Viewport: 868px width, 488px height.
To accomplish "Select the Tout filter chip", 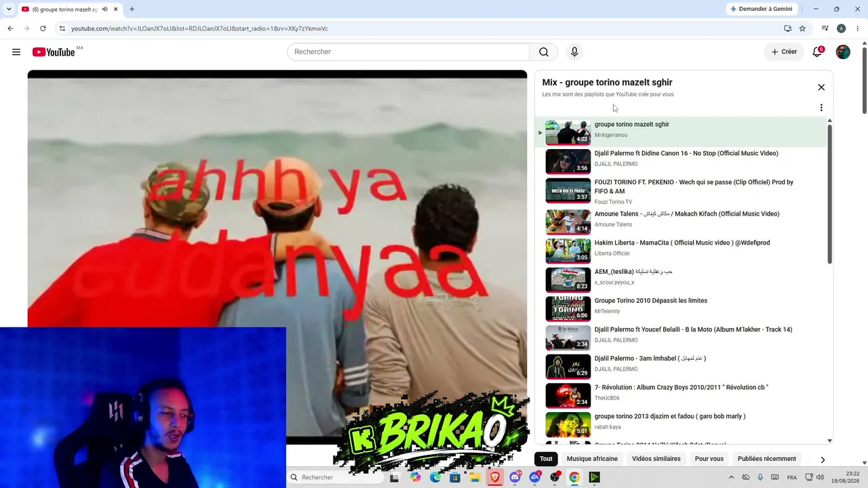I will 546,459.
